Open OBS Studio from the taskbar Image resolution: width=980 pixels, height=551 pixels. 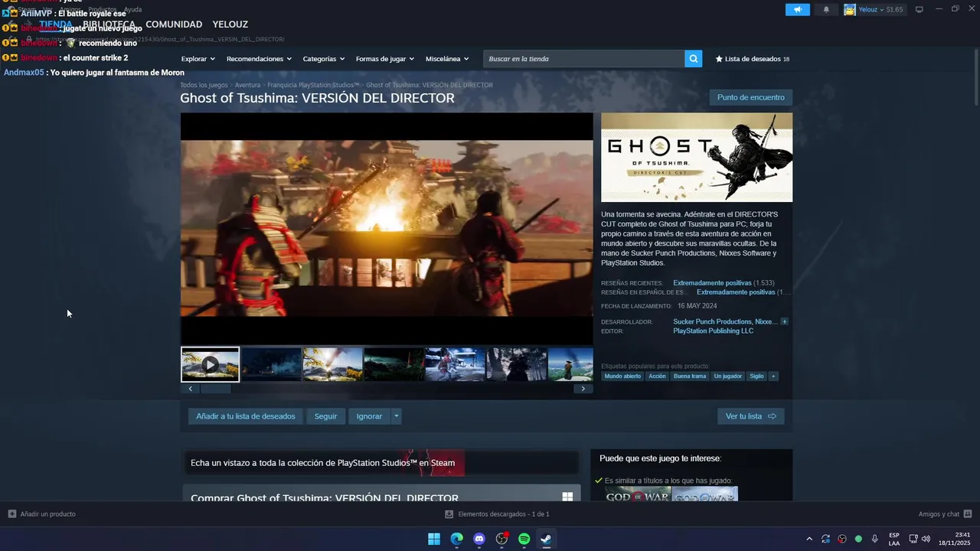[501, 539]
